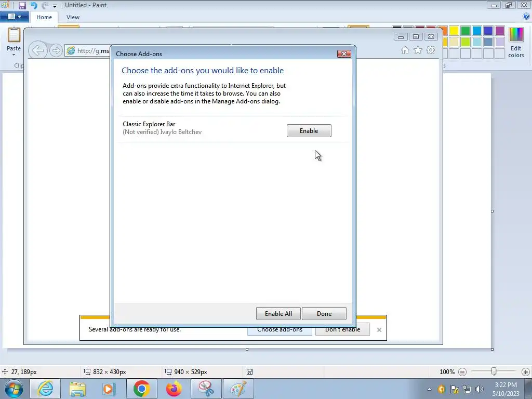Click the volume speaker tray icon
Viewport: 532px width, 399px height.
(x=479, y=389)
